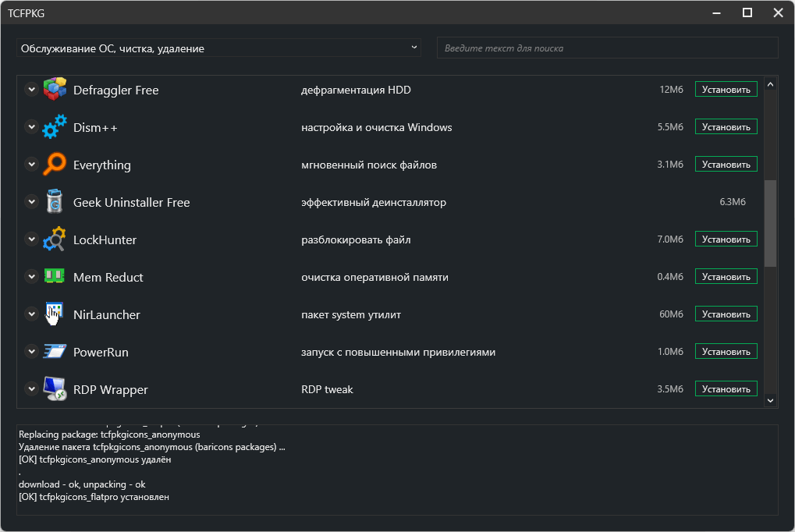The image size is (795, 532).
Task: Install NirLauncher via Установить button
Action: click(726, 314)
